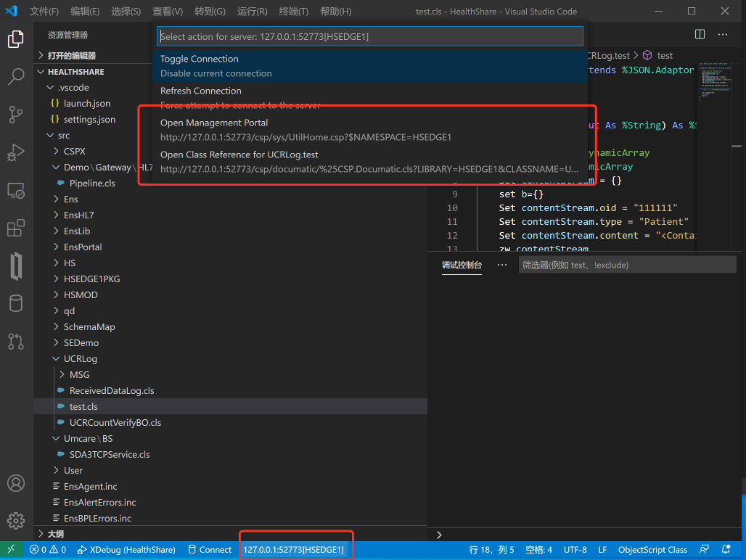746x560 pixels.
Task: Open Pipeline.cls class file
Action: [x=92, y=183]
